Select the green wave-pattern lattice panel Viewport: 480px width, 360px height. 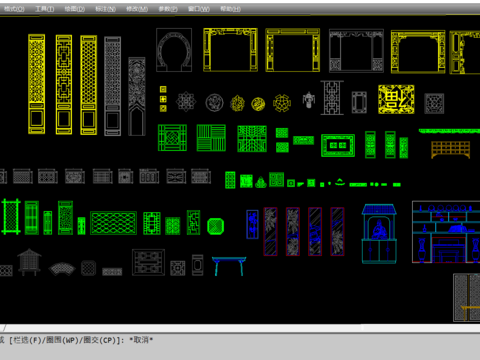click(113, 223)
